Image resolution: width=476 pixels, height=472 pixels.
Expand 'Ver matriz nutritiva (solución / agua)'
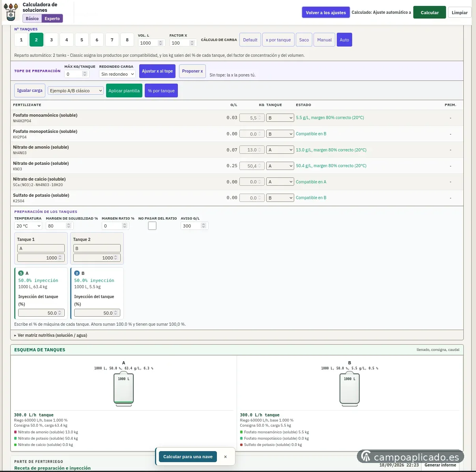[x=50, y=335]
